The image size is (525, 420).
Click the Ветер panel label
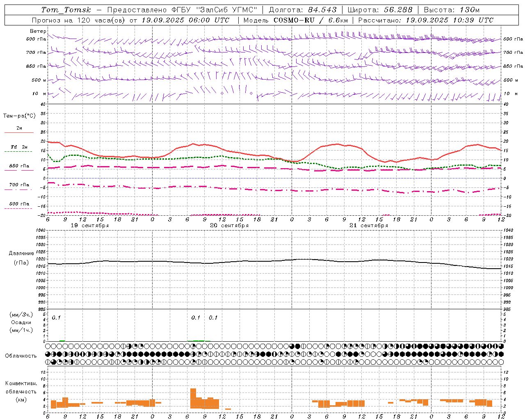(38, 31)
